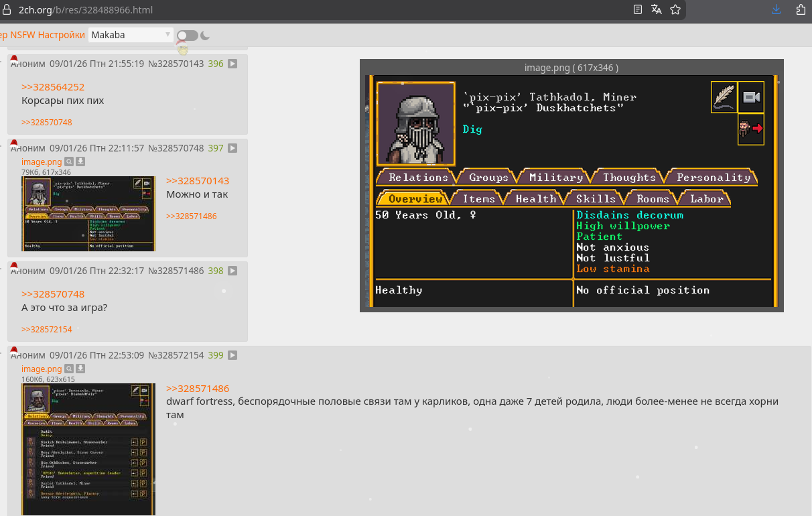812x516 pixels.
Task: Click image search icon in post 399
Action: (69, 369)
